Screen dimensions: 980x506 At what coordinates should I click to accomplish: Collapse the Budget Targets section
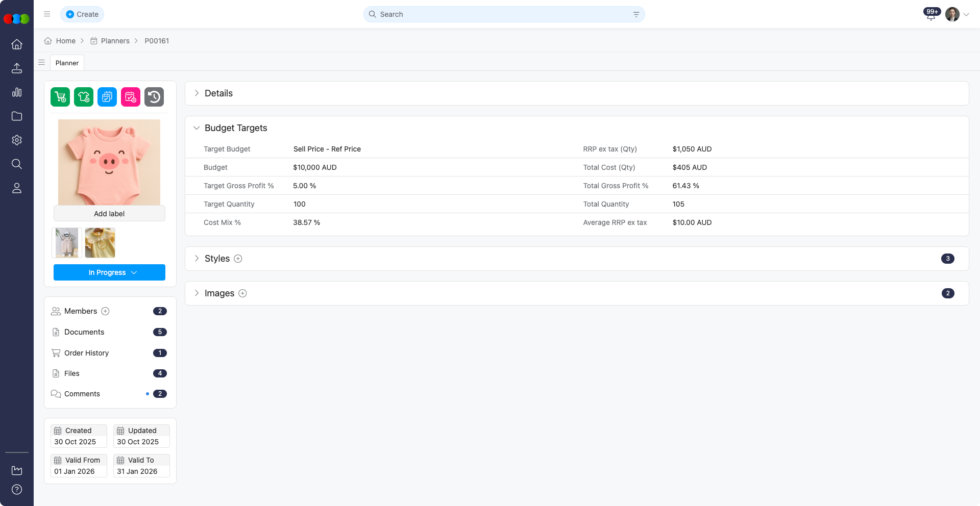click(197, 128)
